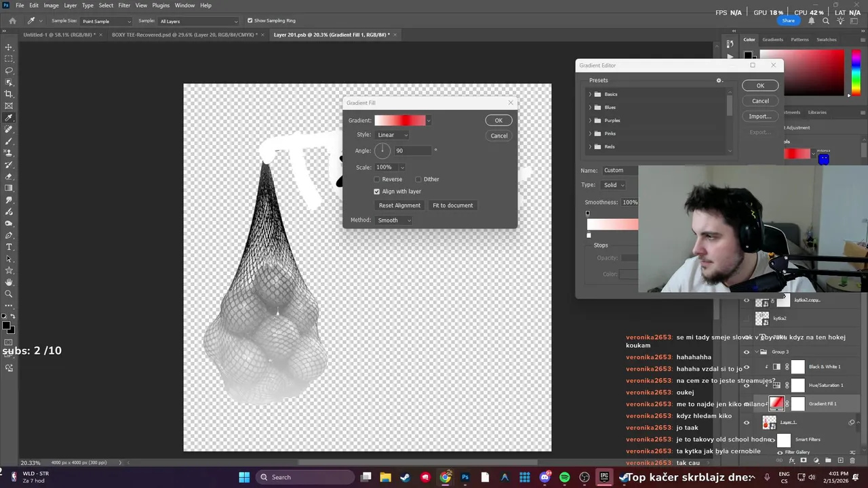The width and height of the screenshot is (868, 488).
Task: Toggle the Dither checkbox
Action: 418,180
